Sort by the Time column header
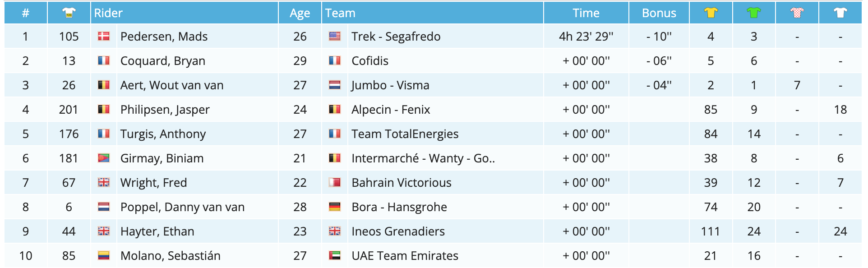The image size is (868, 268). pyautogui.click(x=586, y=13)
